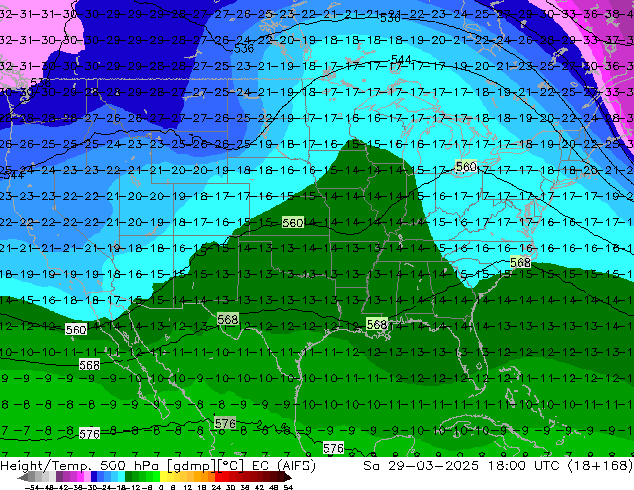Click the (18+168) forecast hour label
The height and width of the screenshot is (490, 634).
(600, 466)
